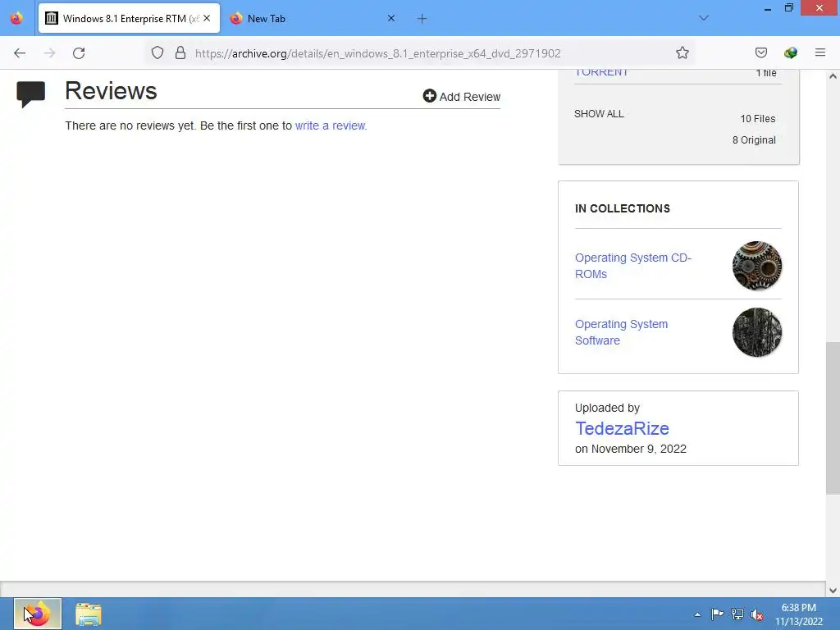Image resolution: width=840 pixels, height=630 pixels.
Task: Click the taskbar clock and date
Action: pyautogui.click(x=798, y=614)
